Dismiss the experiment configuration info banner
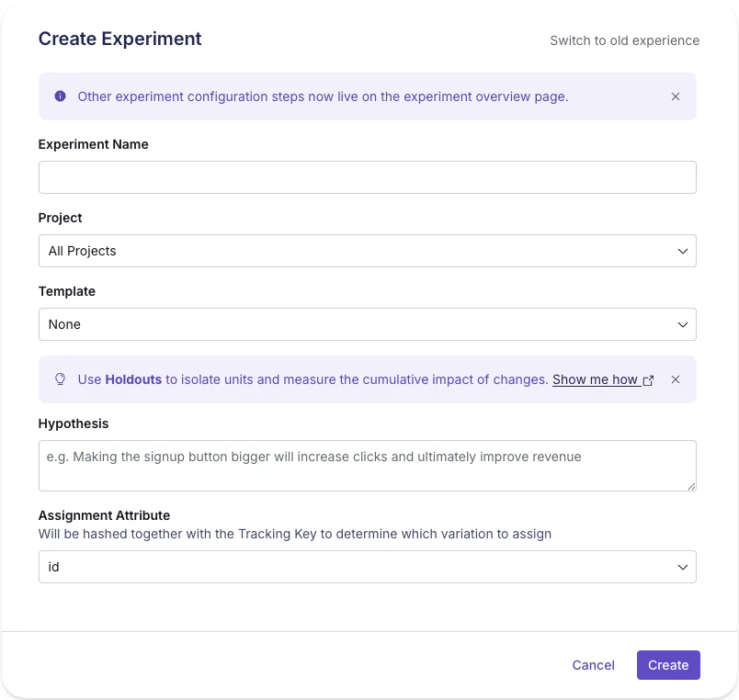Screen dimensions: 739x700 676,96
